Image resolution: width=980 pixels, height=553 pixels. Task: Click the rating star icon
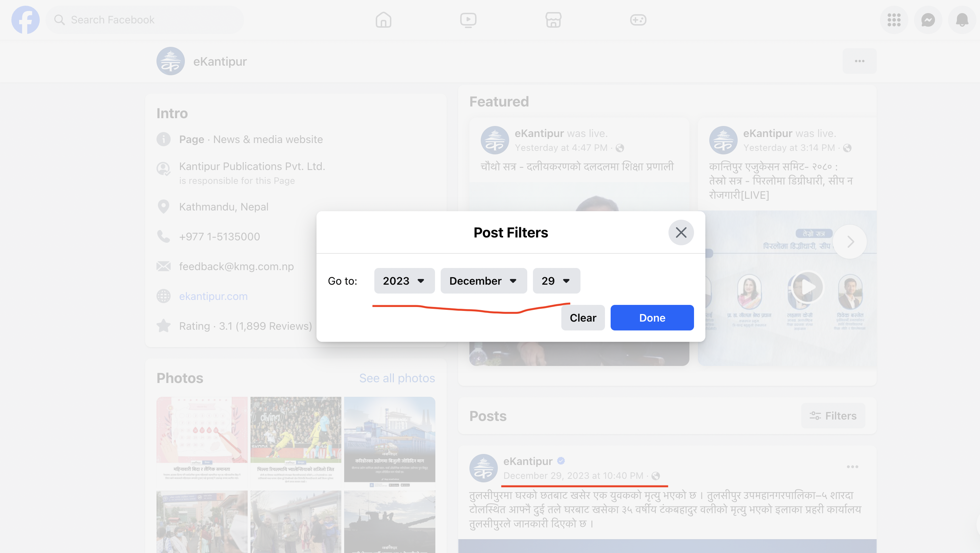point(164,326)
